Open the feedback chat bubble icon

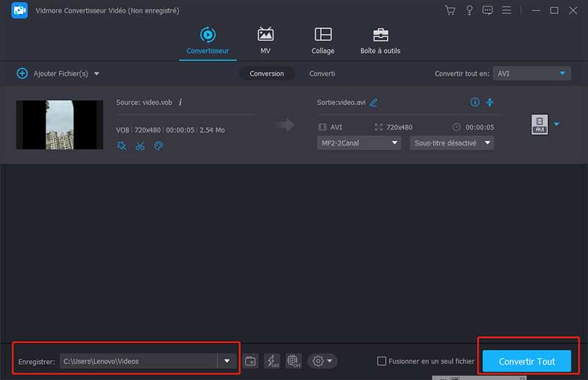(487, 10)
